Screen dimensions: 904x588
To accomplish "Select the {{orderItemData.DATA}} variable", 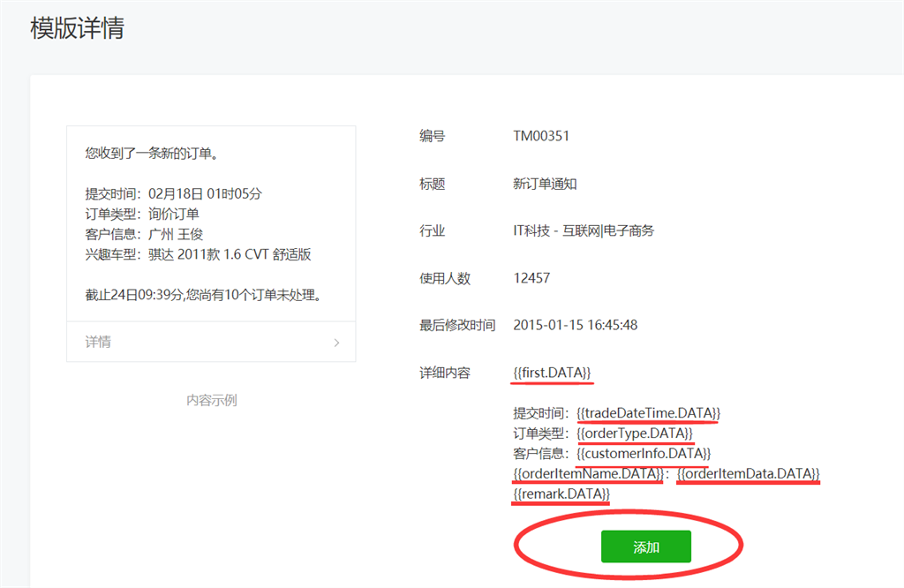I will (749, 474).
